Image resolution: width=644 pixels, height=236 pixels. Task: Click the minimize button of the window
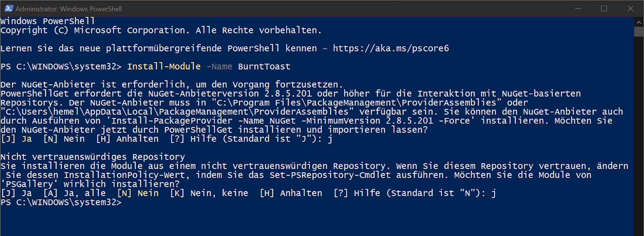click(578, 8)
